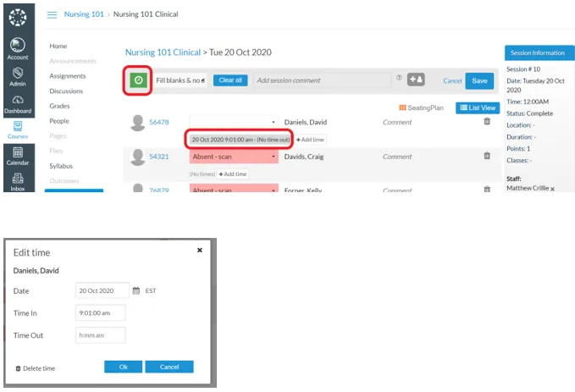Image resolution: width=575 pixels, height=392 pixels.
Task: Click the Add session comment field
Action: pyautogui.click(x=323, y=80)
